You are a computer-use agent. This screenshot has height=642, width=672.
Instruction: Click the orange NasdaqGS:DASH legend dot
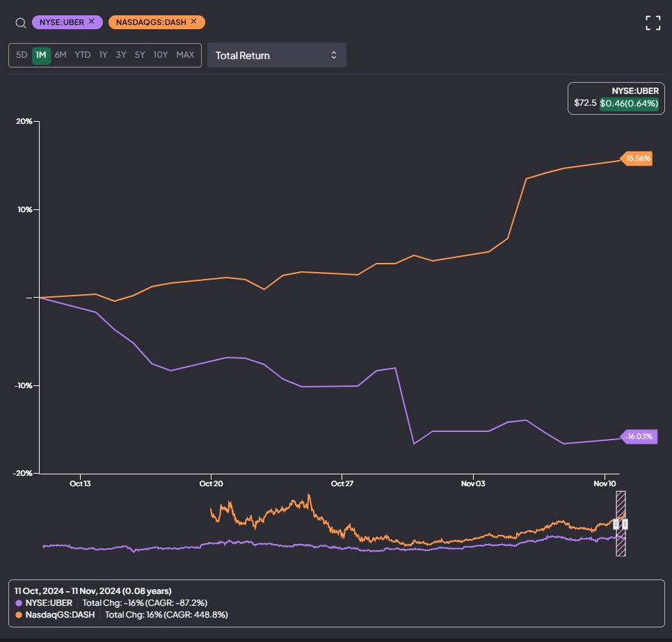click(19, 615)
